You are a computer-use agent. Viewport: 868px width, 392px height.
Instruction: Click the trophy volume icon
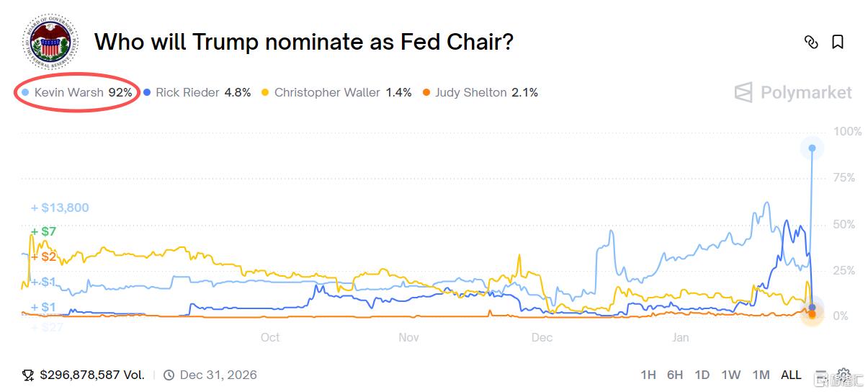tap(28, 375)
